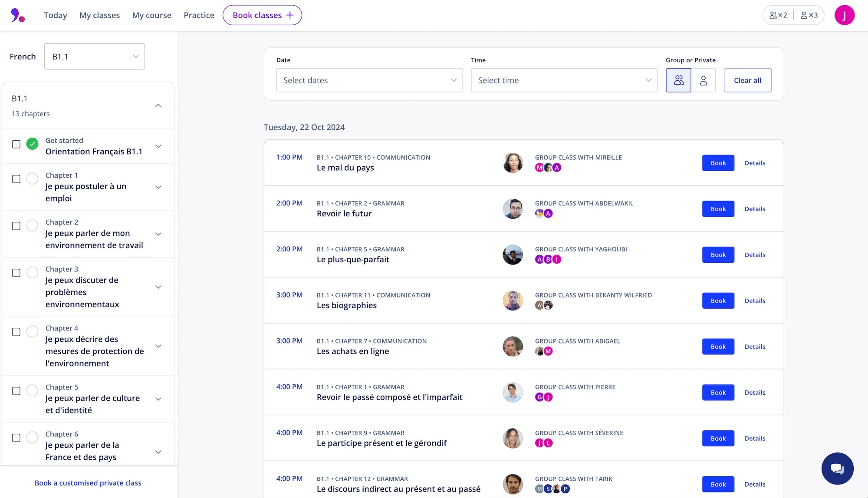The height and width of the screenshot is (498, 868).
Task: Click Details for Le plus-que-parfait class
Action: coord(755,255)
